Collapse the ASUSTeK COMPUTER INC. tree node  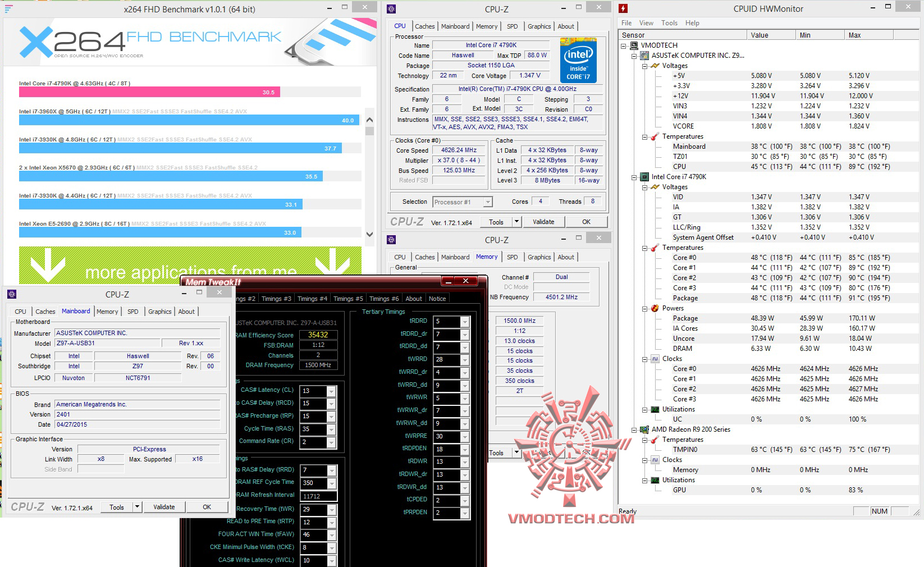634,56
